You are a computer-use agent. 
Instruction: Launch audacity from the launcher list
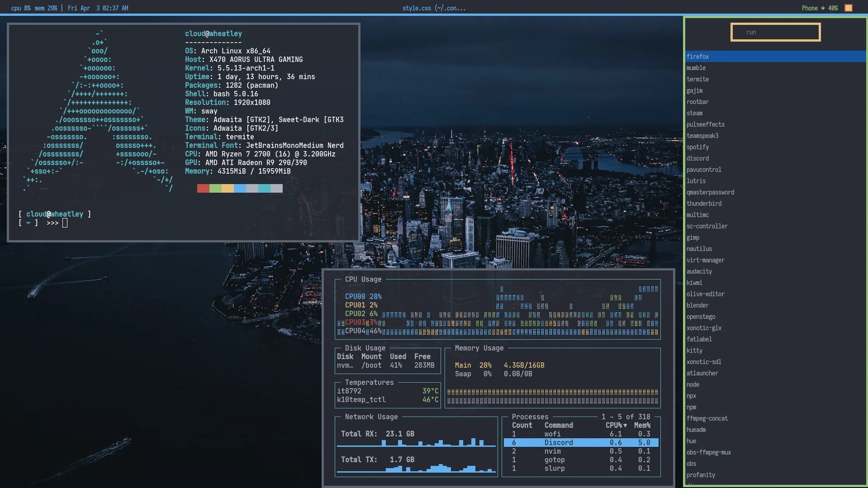pos(776,271)
